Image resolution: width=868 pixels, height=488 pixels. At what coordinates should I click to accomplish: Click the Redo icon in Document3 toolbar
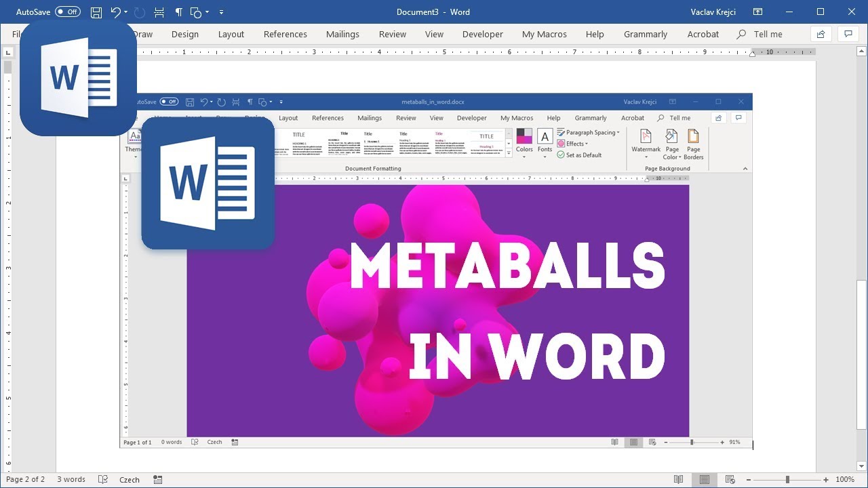(x=140, y=12)
